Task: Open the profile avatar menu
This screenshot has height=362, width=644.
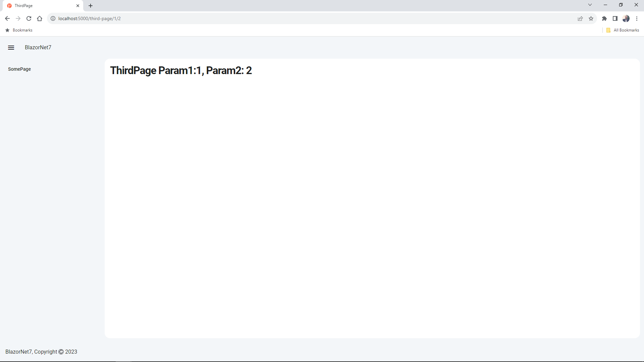Action: tap(626, 18)
